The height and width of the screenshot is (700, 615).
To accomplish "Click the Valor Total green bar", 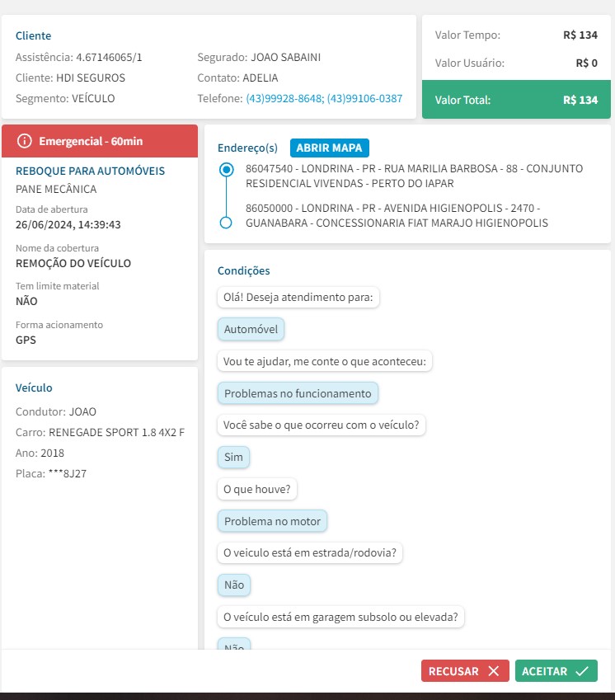I will [516, 100].
